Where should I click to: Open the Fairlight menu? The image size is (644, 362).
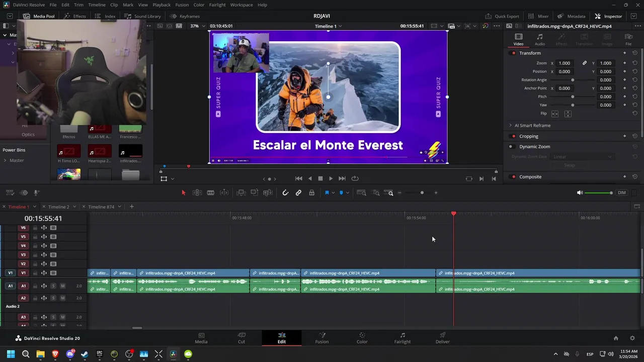[x=217, y=5]
